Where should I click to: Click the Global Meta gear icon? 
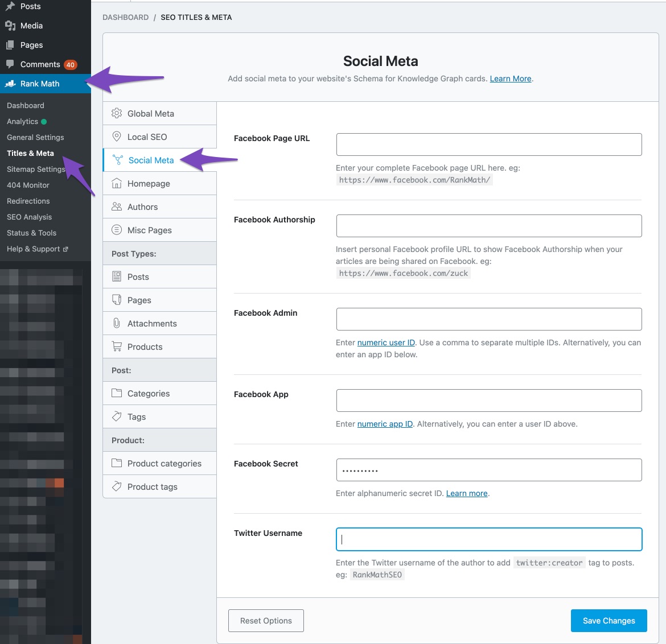pyautogui.click(x=116, y=113)
